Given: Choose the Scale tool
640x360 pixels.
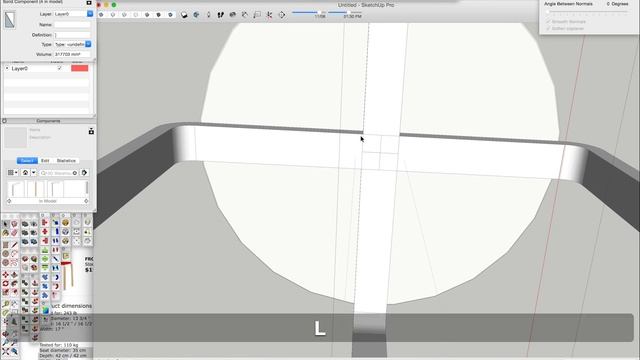Looking at the screenshot, I should [x=5, y=293].
